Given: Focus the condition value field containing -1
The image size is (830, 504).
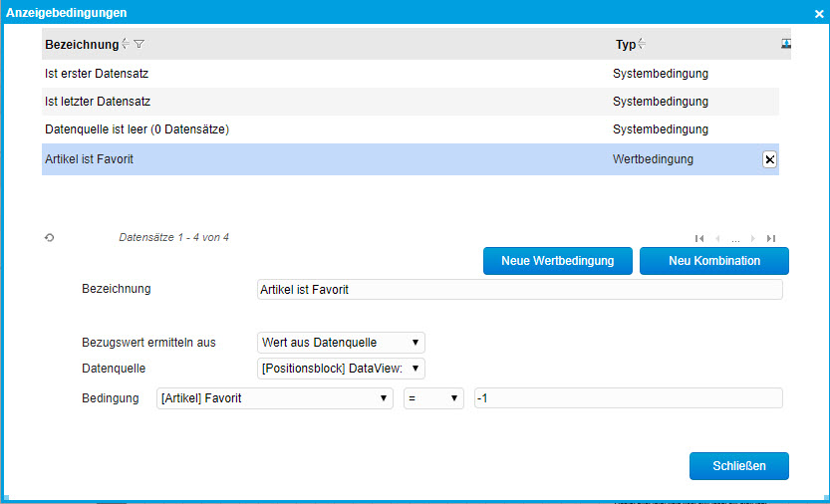Looking at the screenshot, I should click(x=628, y=397).
